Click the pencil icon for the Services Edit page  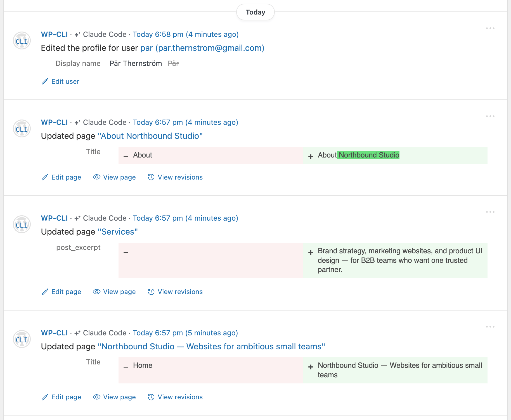(x=45, y=292)
